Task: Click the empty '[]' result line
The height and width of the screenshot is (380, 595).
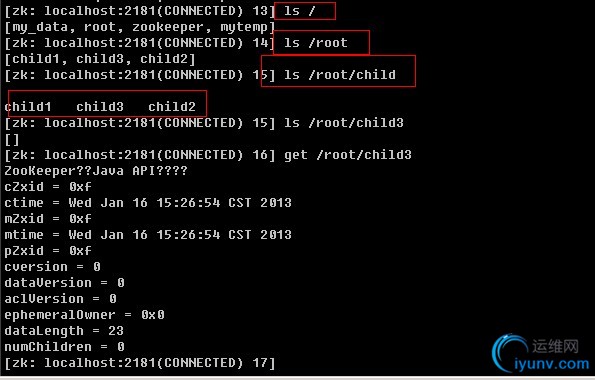Action: pos(12,139)
